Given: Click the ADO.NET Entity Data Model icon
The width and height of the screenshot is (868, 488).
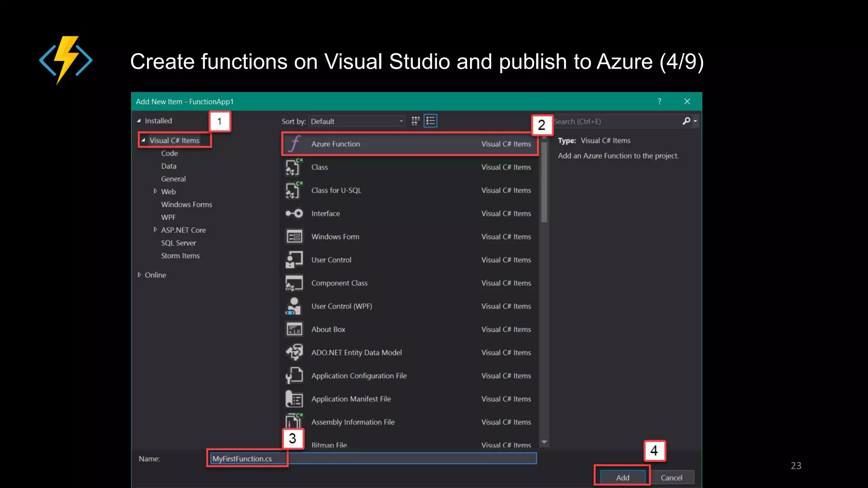Looking at the screenshot, I should coord(294,352).
